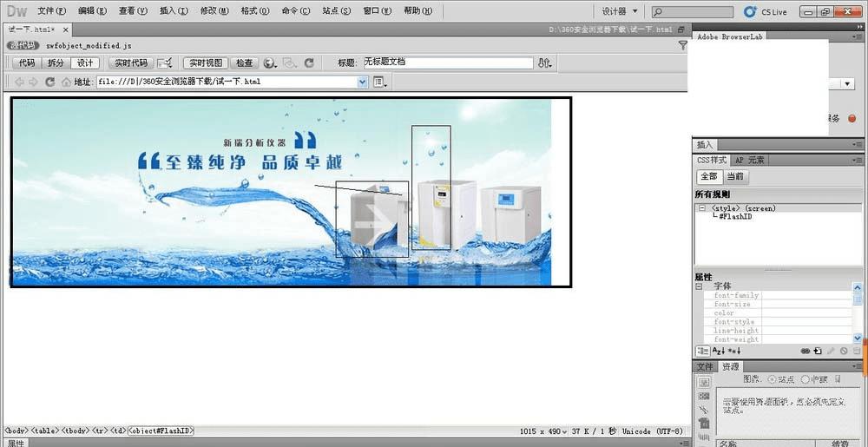Click the inspect-mode icon beside 实时代码
868x447 pixels.
(165, 63)
